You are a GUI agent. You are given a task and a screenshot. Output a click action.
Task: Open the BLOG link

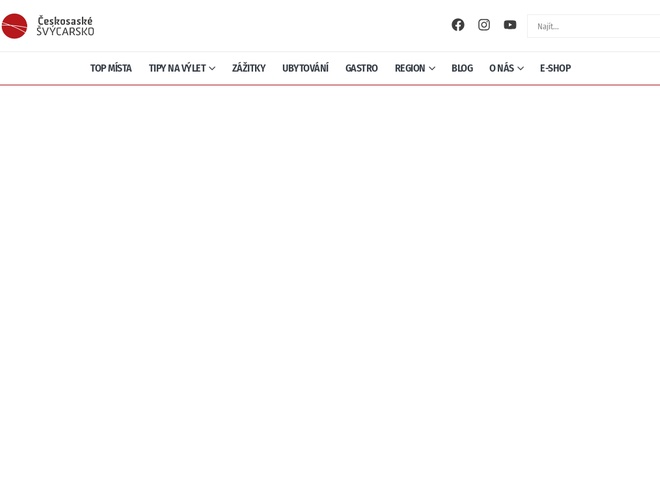pos(462,68)
